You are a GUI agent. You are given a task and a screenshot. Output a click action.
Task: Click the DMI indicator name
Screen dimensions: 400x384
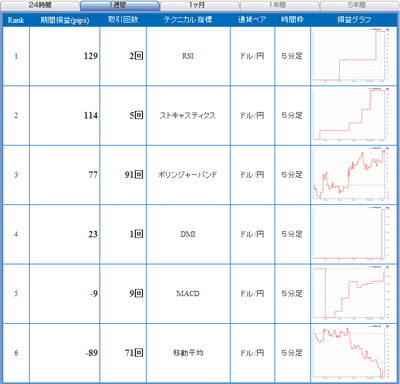point(188,234)
